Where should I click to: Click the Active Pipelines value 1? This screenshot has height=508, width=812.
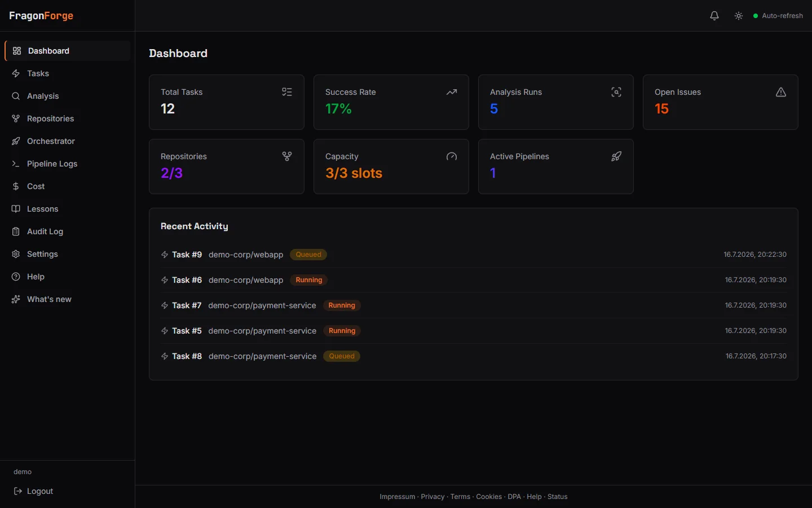pyautogui.click(x=493, y=173)
